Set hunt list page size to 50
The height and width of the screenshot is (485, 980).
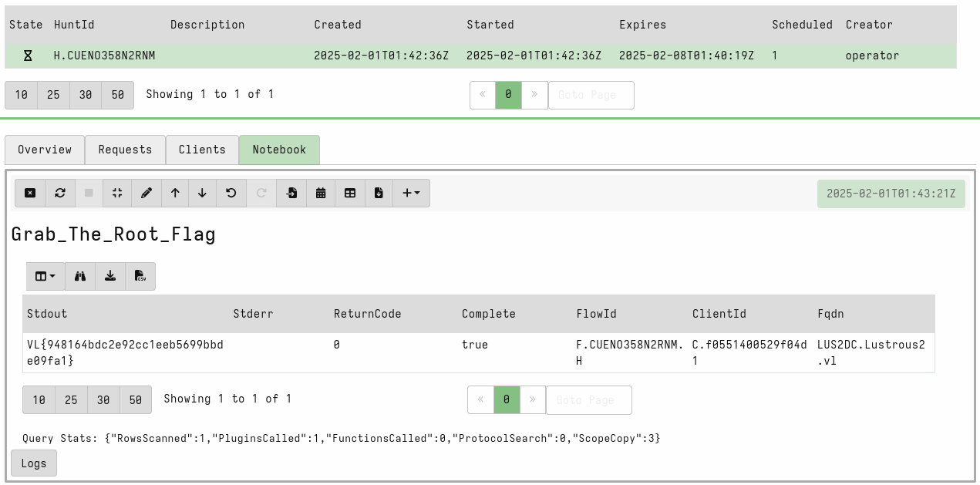[117, 95]
